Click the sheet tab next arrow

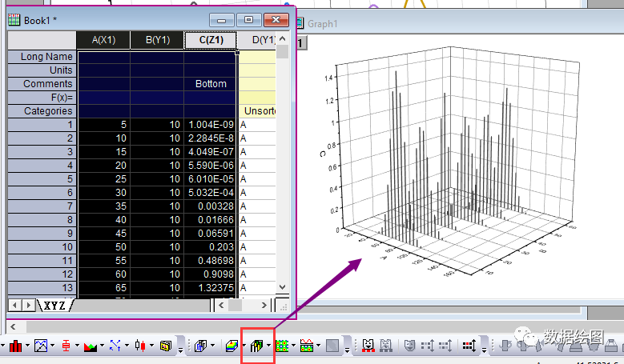(x=28, y=305)
